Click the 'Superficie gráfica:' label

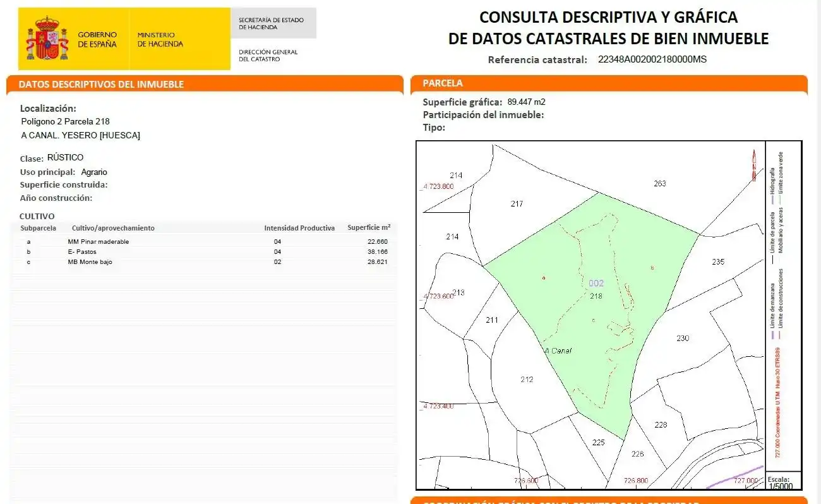(x=463, y=102)
